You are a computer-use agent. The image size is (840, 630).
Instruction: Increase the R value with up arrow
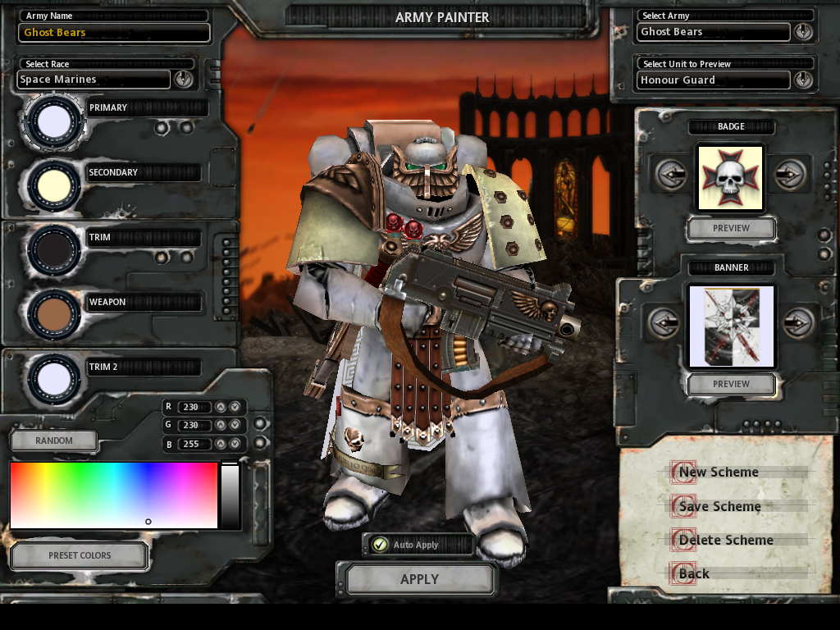(x=221, y=407)
